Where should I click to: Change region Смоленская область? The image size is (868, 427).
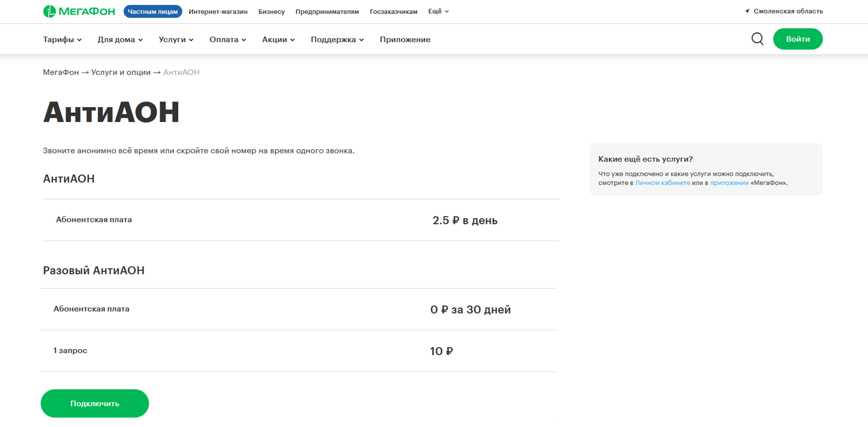click(788, 11)
